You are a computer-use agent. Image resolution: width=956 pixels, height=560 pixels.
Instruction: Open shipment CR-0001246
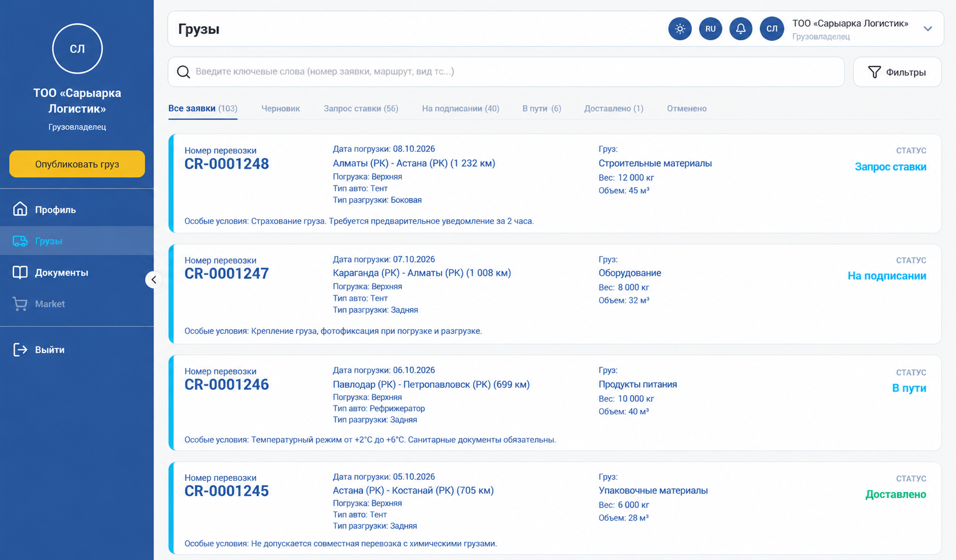click(227, 384)
